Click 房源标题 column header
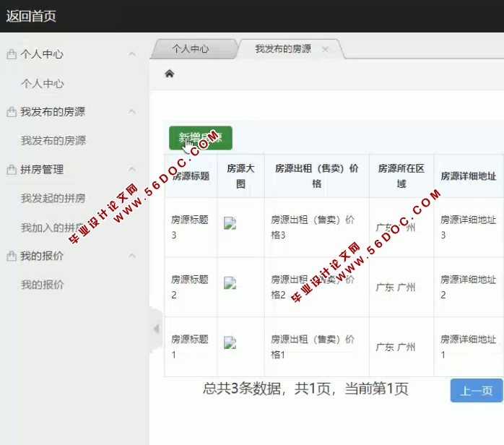 (x=191, y=176)
